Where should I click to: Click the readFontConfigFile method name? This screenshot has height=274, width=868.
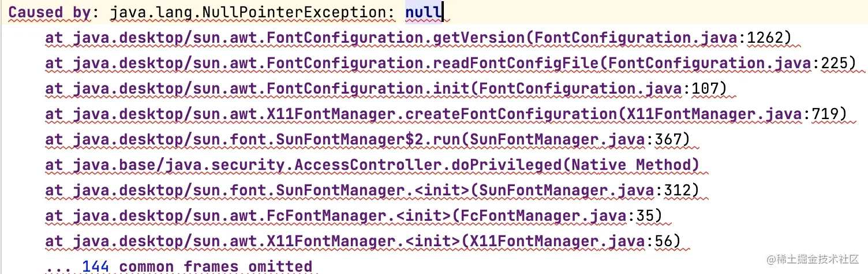(x=517, y=64)
